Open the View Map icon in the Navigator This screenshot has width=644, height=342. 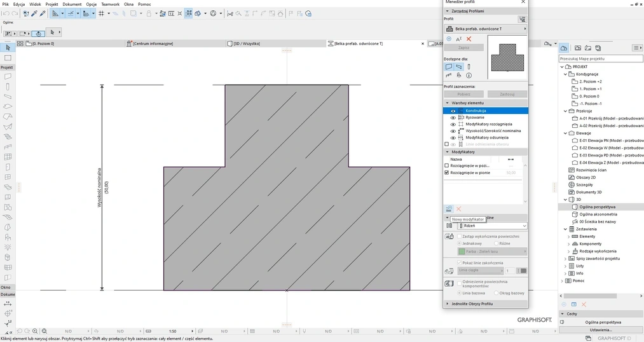(578, 48)
